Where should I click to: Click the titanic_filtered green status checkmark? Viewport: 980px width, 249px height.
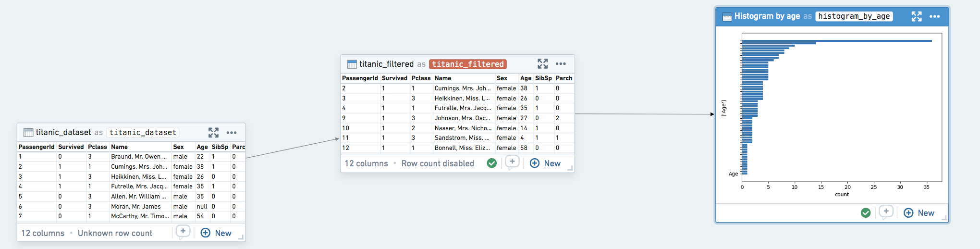click(491, 163)
